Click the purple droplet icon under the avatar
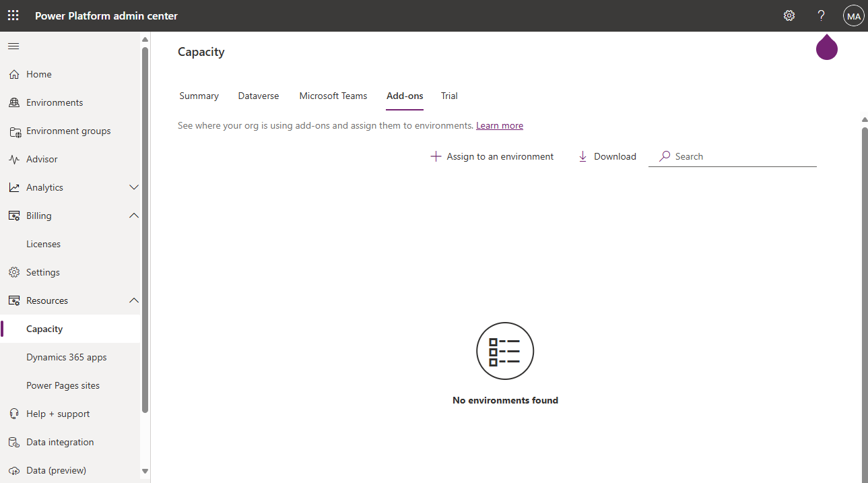The image size is (868, 483). tap(827, 46)
